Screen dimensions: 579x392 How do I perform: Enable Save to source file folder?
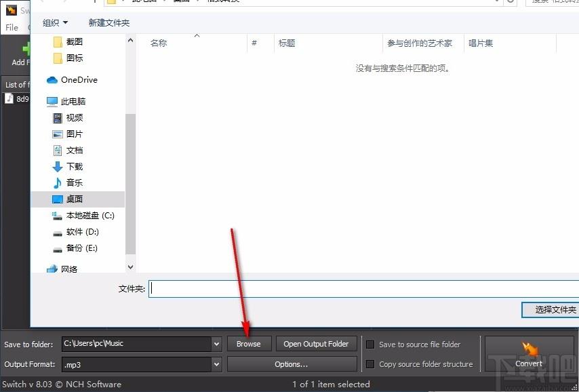point(370,345)
